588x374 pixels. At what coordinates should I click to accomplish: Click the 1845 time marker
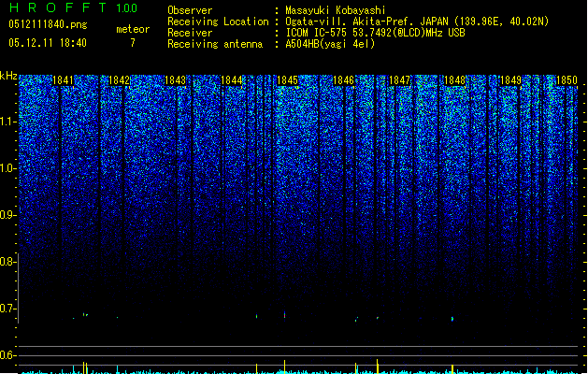click(x=287, y=80)
